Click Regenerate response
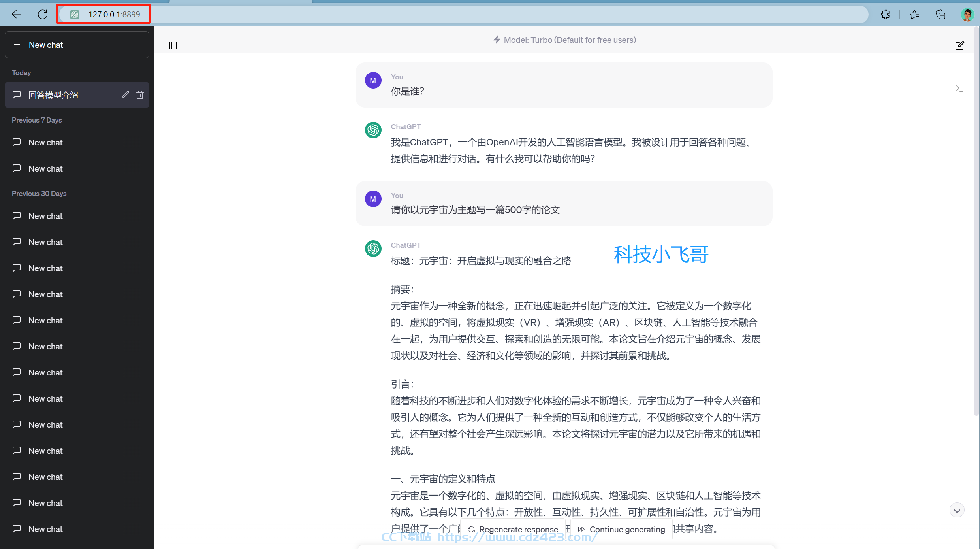Viewport: 980px width, 549px height. click(x=513, y=529)
